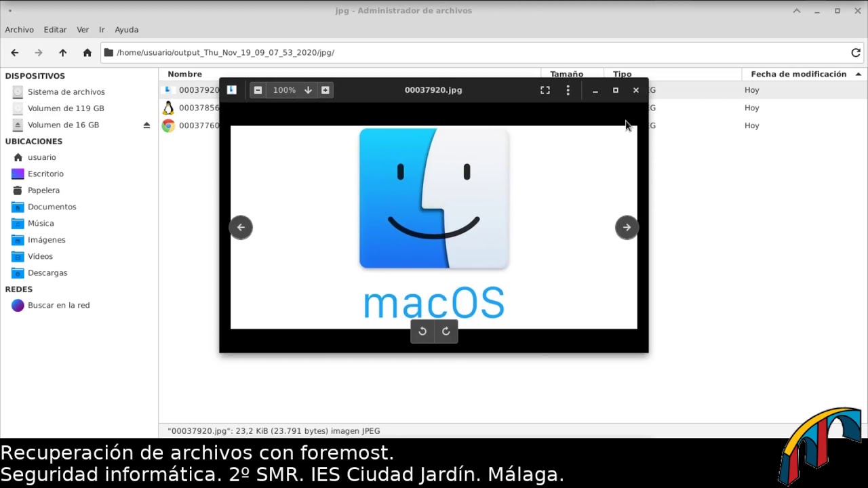Viewport: 868px width, 488px height.
Task: Show the previous image in the viewer
Action: point(241,228)
